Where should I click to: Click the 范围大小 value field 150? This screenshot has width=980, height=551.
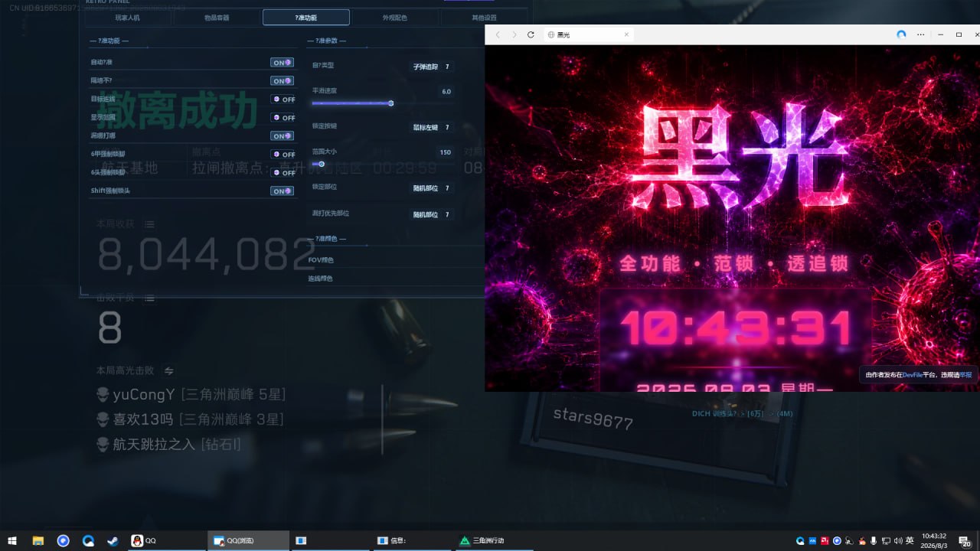click(x=445, y=152)
